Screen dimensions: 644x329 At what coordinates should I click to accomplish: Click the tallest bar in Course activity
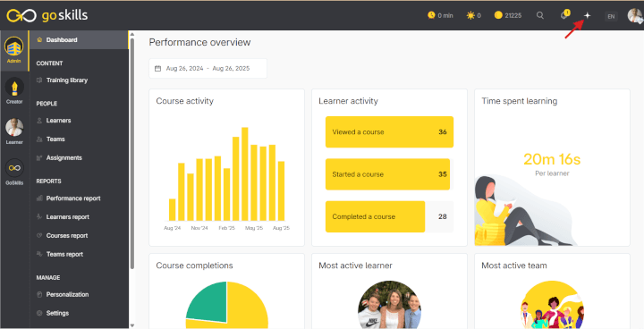[x=245, y=174]
